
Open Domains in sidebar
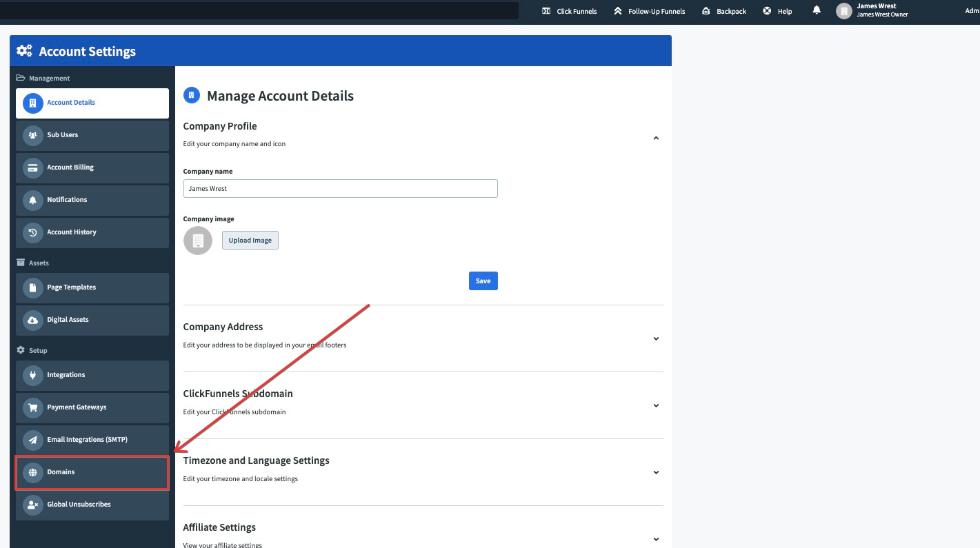(92, 472)
